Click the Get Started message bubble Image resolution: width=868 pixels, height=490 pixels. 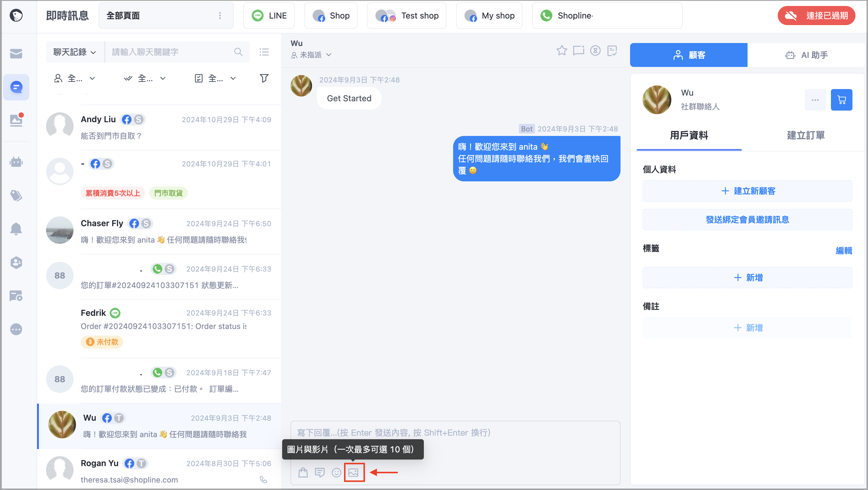click(349, 98)
